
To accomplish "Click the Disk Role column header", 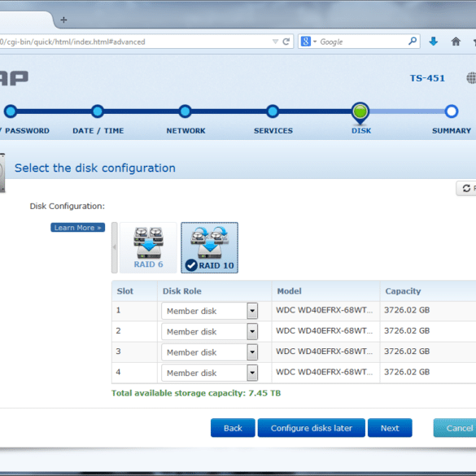I will pos(214,290).
